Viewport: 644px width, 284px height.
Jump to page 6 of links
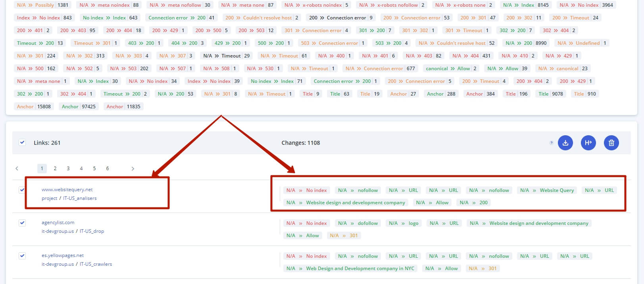108,169
